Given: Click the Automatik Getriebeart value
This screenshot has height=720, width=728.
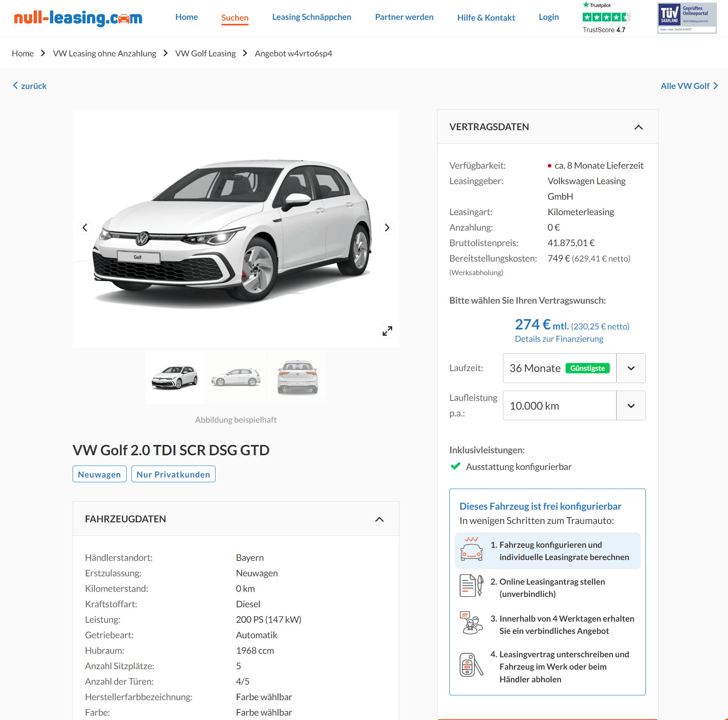Looking at the screenshot, I should (256, 635).
